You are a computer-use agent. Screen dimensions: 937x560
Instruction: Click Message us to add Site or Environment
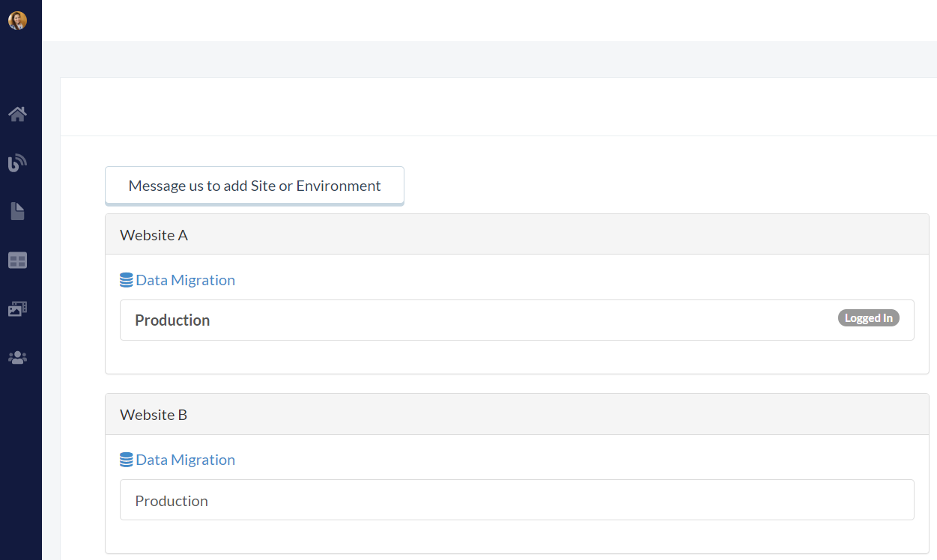[255, 186]
